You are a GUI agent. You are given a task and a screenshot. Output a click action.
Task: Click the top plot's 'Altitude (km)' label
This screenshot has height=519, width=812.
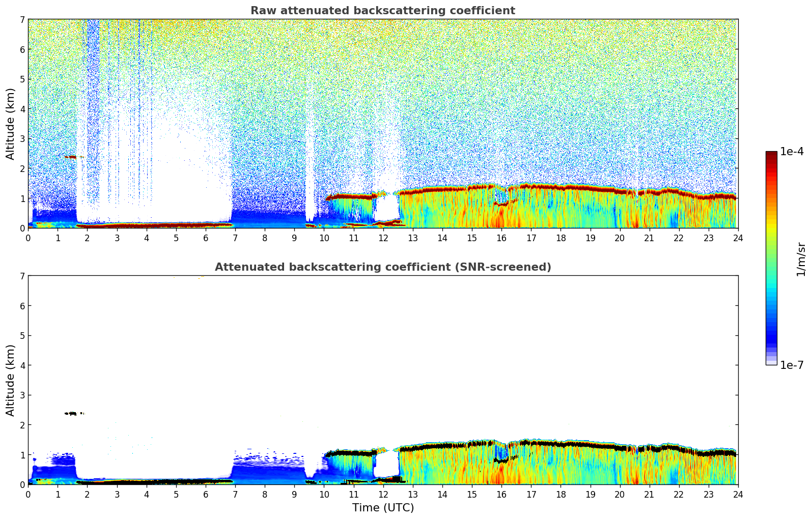(11, 124)
